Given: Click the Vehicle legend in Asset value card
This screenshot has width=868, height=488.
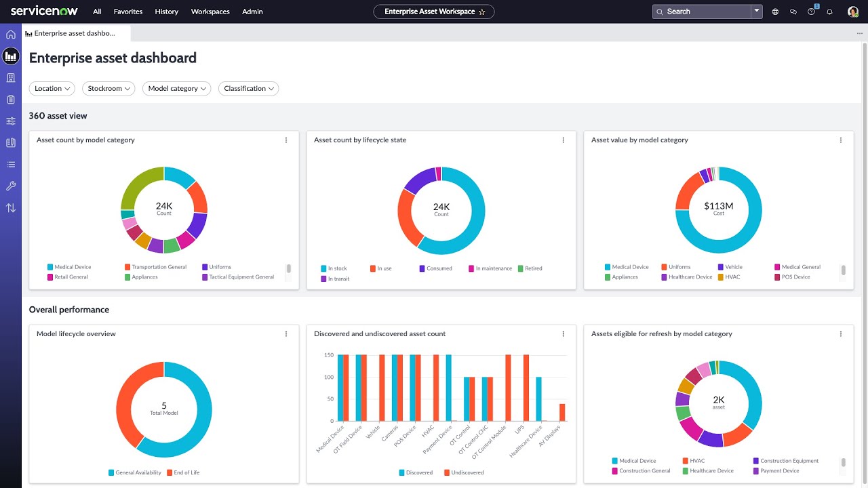Looking at the screenshot, I should (x=730, y=267).
